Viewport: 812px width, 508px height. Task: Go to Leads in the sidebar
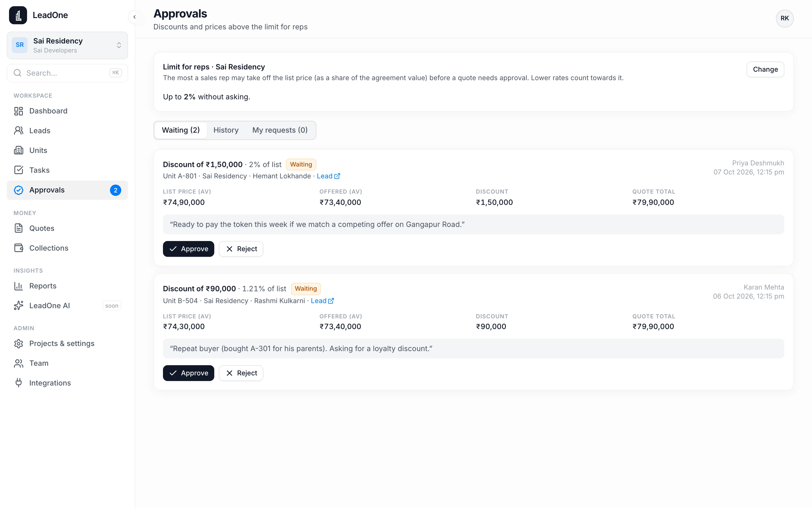(x=67, y=131)
